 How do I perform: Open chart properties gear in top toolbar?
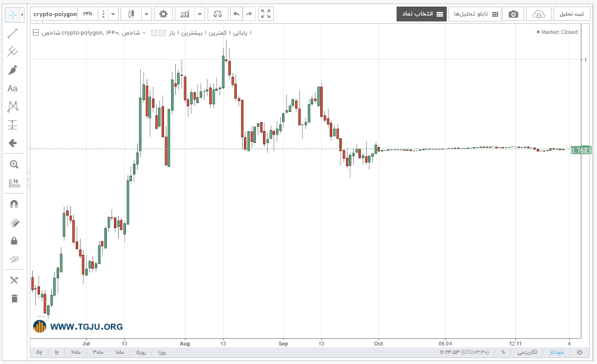(163, 14)
